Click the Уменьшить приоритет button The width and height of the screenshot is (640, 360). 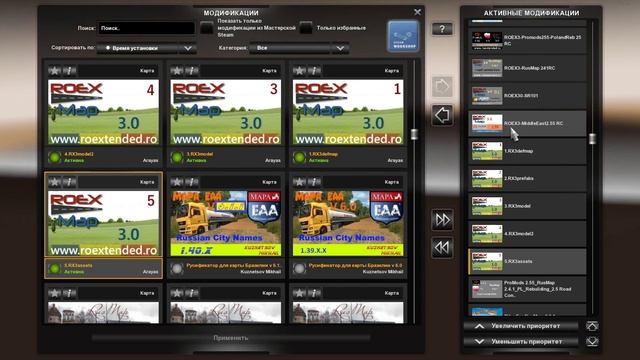pyautogui.click(x=521, y=342)
